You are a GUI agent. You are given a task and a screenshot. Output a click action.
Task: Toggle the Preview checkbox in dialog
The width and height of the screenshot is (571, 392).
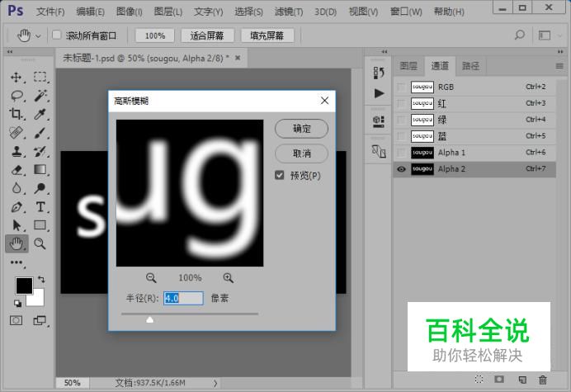[x=279, y=175]
